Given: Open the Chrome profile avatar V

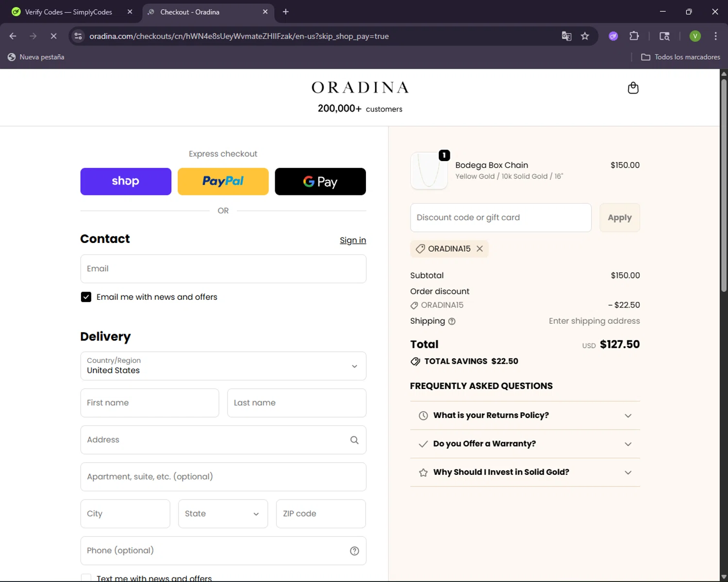Looking at the screenshot, I should coord(695,36).
